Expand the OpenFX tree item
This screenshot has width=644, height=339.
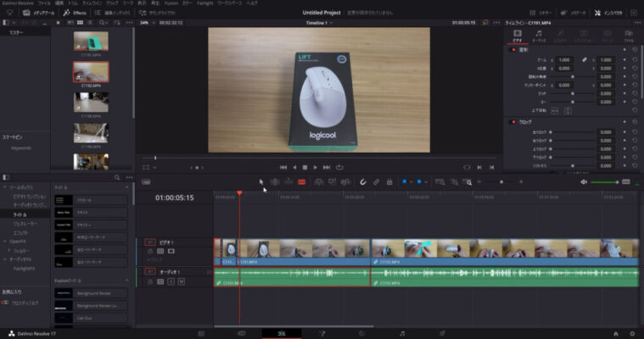coord(5,242)
